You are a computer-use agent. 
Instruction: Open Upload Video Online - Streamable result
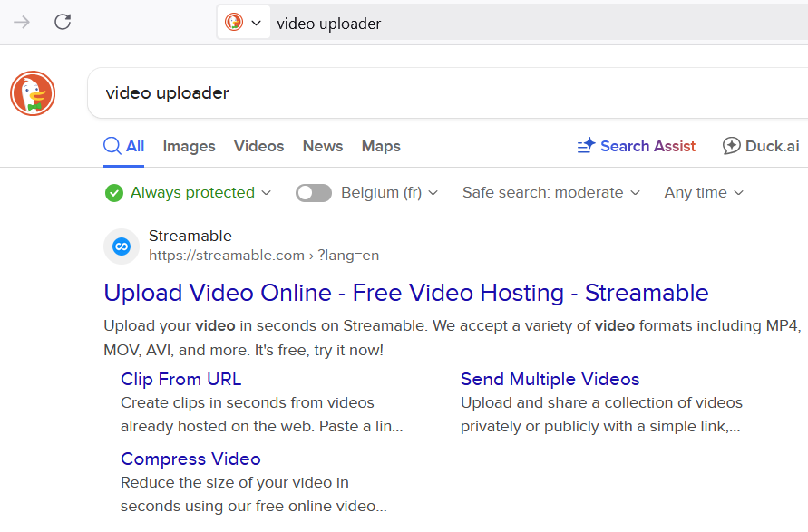[406, 293]
